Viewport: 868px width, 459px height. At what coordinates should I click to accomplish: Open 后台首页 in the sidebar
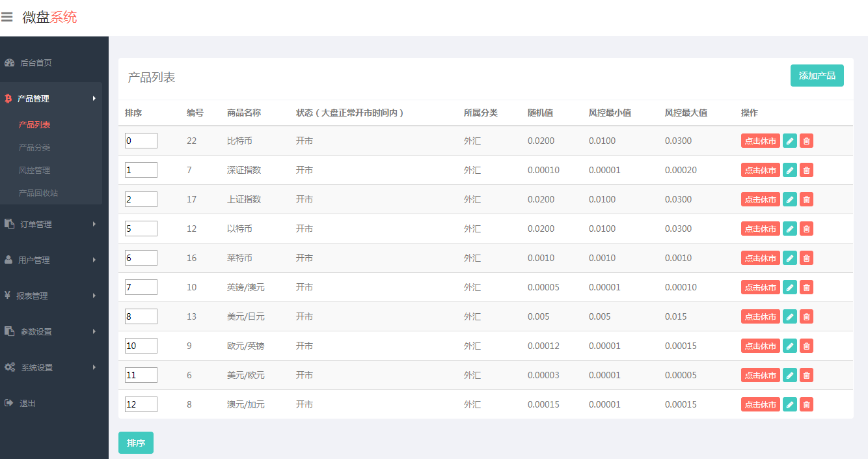(36, 63)
